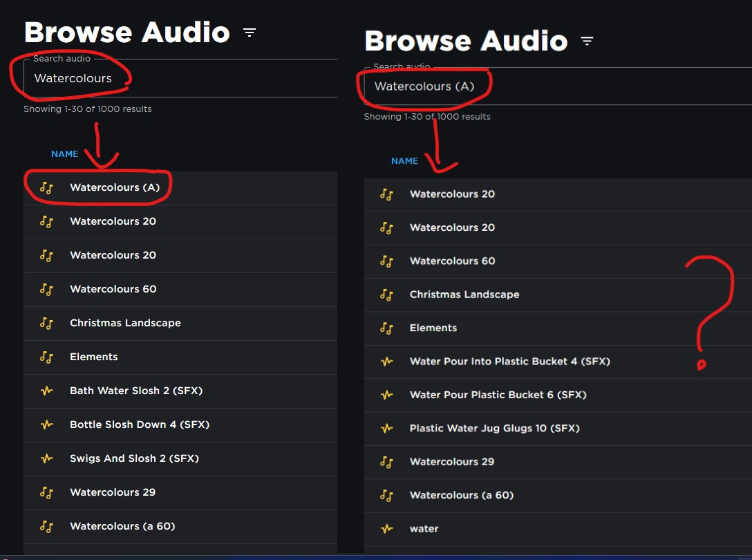Click the waveform icon beside Plastic Water Jug Glugs 10
752x560 pixels.
coord(386,428)
